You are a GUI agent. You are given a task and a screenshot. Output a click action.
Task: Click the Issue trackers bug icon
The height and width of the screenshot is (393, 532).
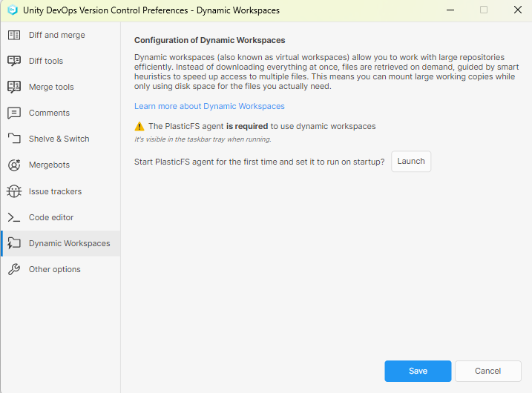click(x=14, y=191)
